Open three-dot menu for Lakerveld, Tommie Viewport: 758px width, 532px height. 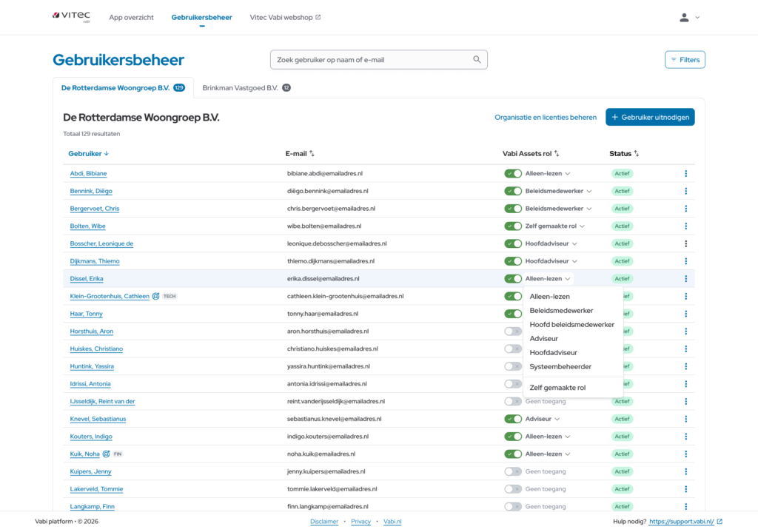(685, 489)
